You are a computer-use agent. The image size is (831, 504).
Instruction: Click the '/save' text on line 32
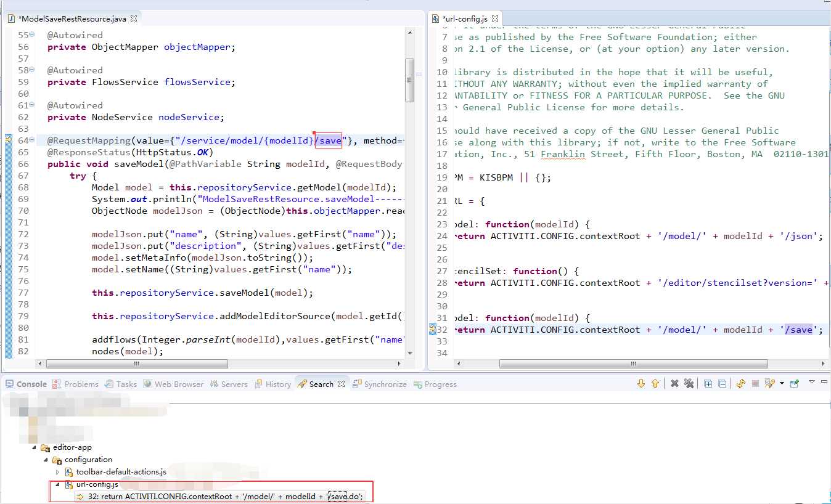point(798,330)
